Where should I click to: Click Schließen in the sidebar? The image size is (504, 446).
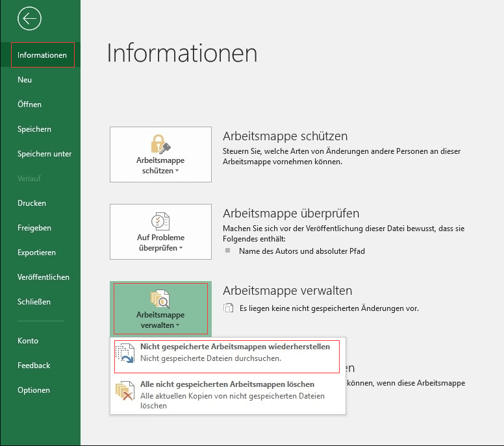tap(34, 302)
